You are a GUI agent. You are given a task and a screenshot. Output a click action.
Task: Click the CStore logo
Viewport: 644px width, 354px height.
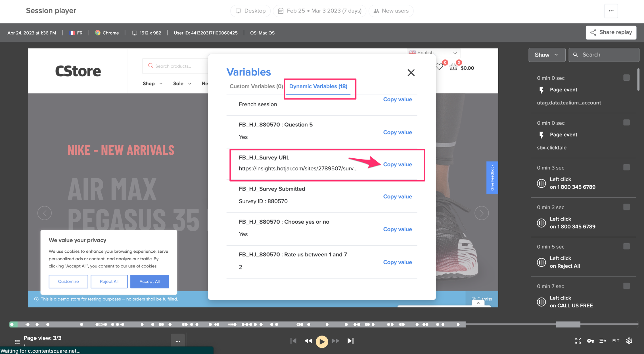point(78,71)
